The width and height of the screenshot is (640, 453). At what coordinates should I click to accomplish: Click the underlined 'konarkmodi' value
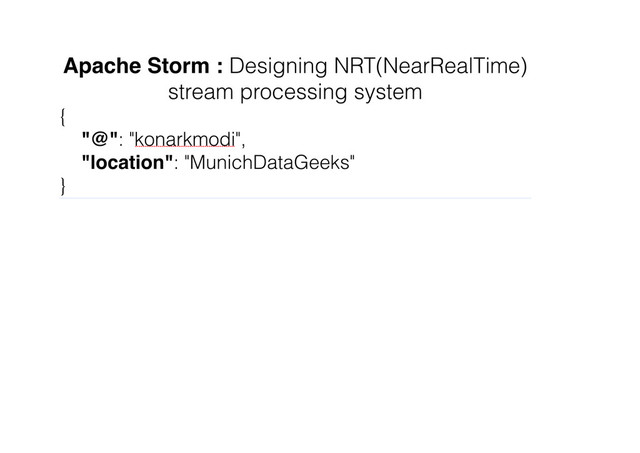[x=184, y=140]
